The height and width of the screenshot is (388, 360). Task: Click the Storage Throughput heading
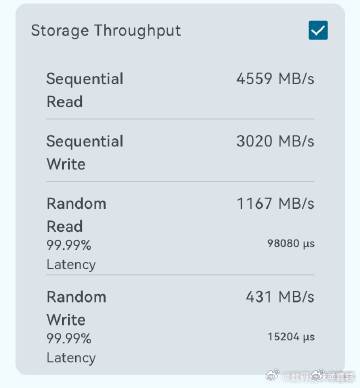(106, 31)
